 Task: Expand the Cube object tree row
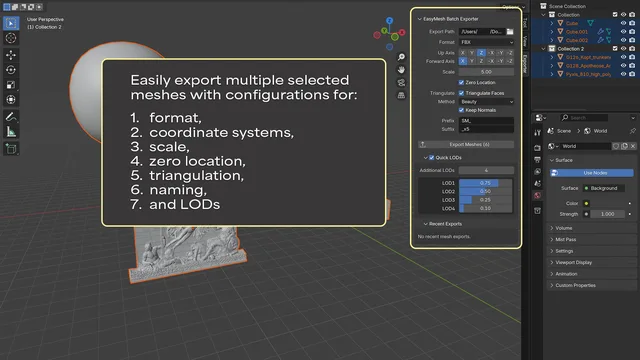click(552, 23)
